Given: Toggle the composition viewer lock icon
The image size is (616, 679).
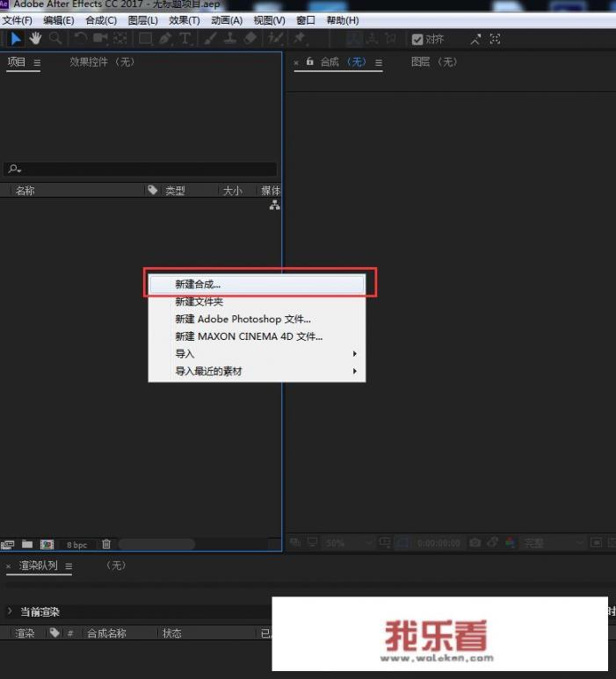Looking at the screenshot, I should click(309, 61).
